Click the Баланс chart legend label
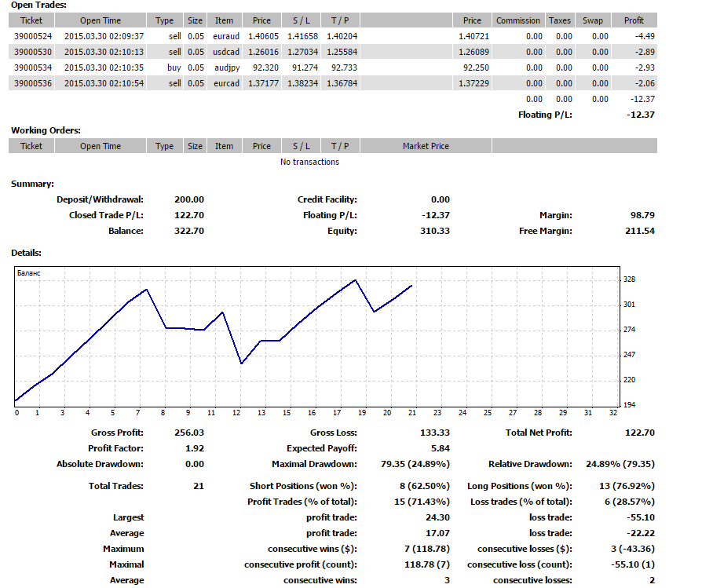Image resolution: width=702 pixels, height=588 pixels. pos(28,273)
